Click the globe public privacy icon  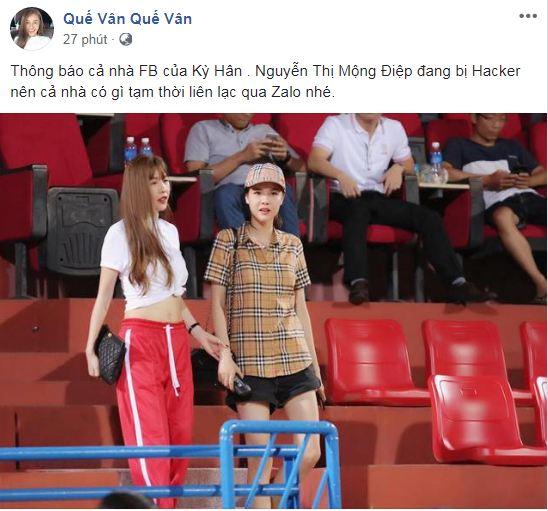(x=125, y=39)
